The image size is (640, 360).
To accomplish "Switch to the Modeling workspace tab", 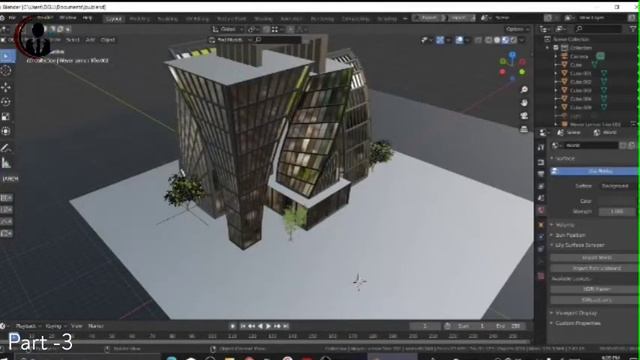I will 139,18.
